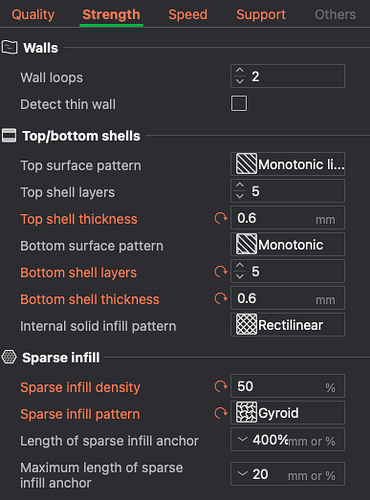Click the Top/bottom shells section icon
Screen dimensions: 370x500
point(9,136)
